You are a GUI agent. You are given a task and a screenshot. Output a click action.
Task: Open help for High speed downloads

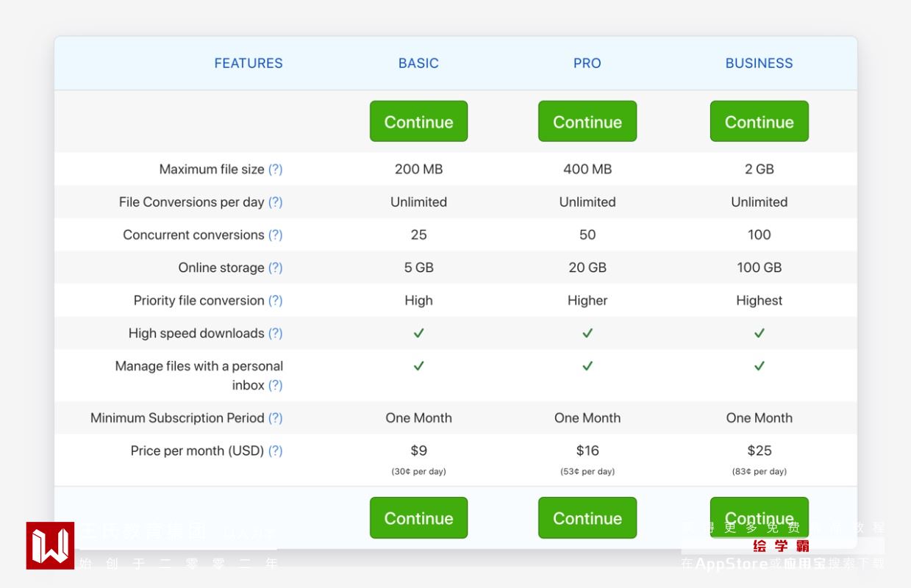[x=275, y=333]
